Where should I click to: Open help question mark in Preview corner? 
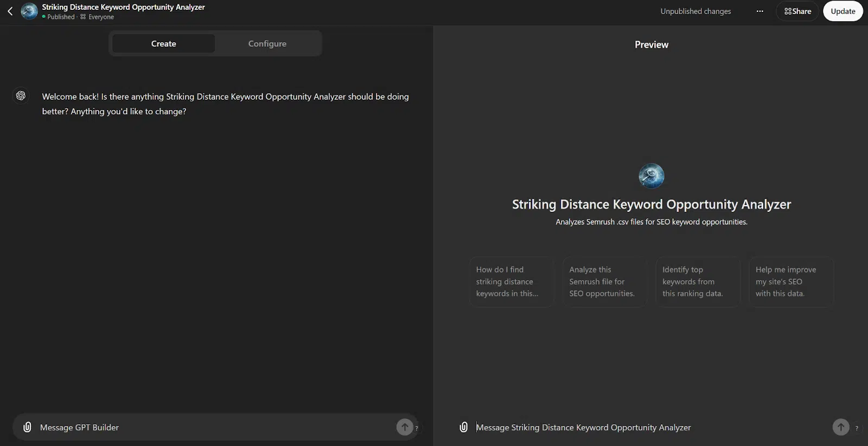(x=857, y=428)
